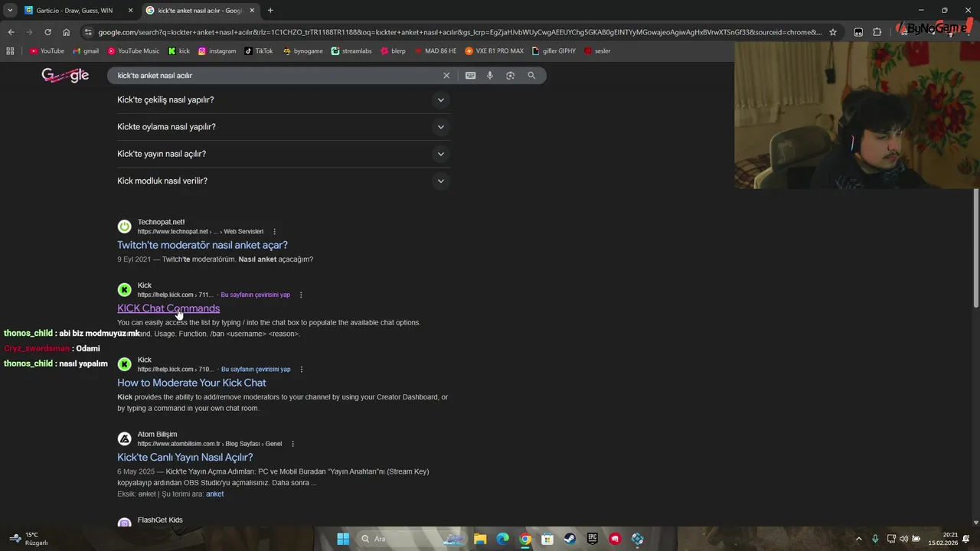Bookmark this page with the star icon
The image size is (980, 551).
point(833,32)
